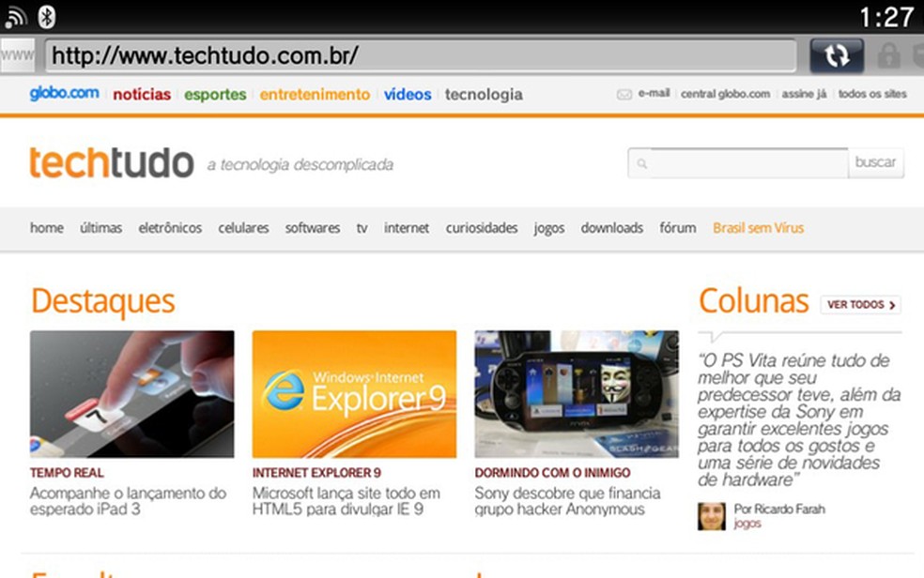This screenshot has height=578, width=924.
Task: Open the Internet Explorer 9 thumbnail
Action: point(354,394)
